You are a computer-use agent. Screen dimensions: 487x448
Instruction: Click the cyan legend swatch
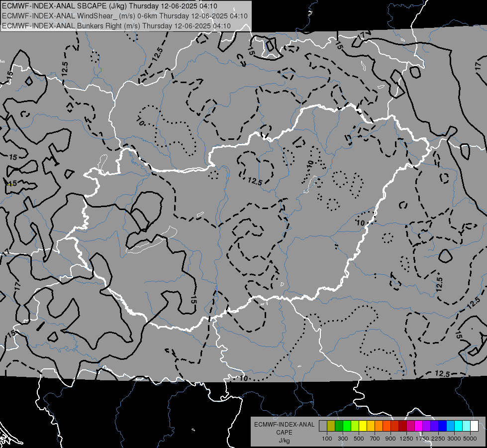click(x=459, y=426)
